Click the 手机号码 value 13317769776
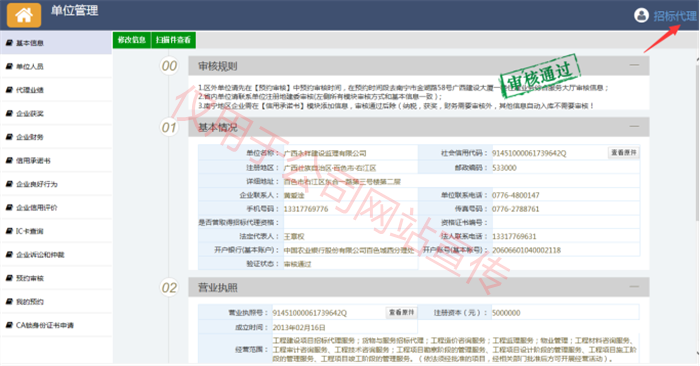Image resolution: width=700 pixels, height=366 pixels. tap(306, 209)
